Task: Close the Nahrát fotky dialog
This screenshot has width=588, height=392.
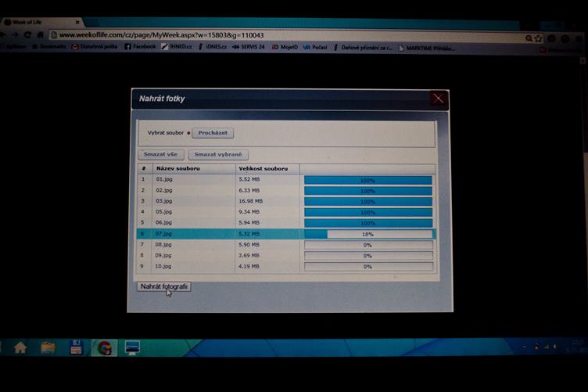Action: (438, 99)
